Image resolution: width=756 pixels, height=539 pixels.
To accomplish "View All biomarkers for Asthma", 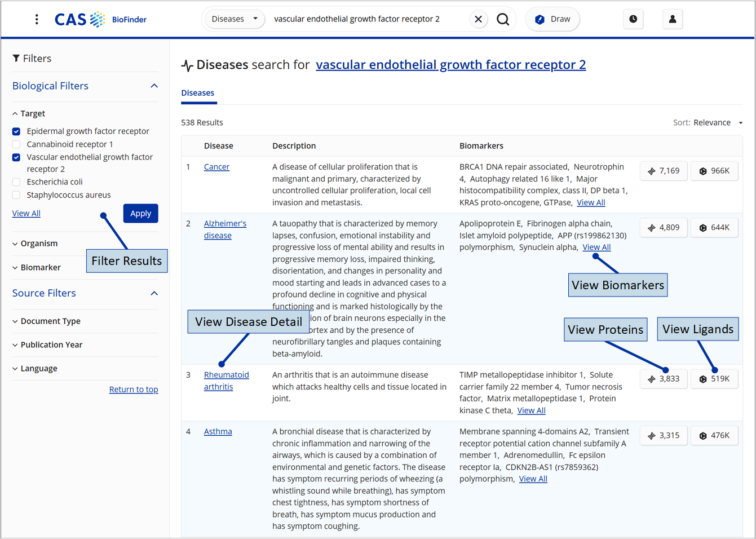I will [533, 479].
